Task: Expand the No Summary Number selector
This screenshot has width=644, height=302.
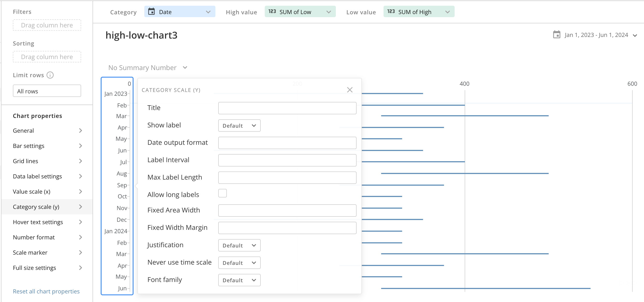Action: point(148,68)
